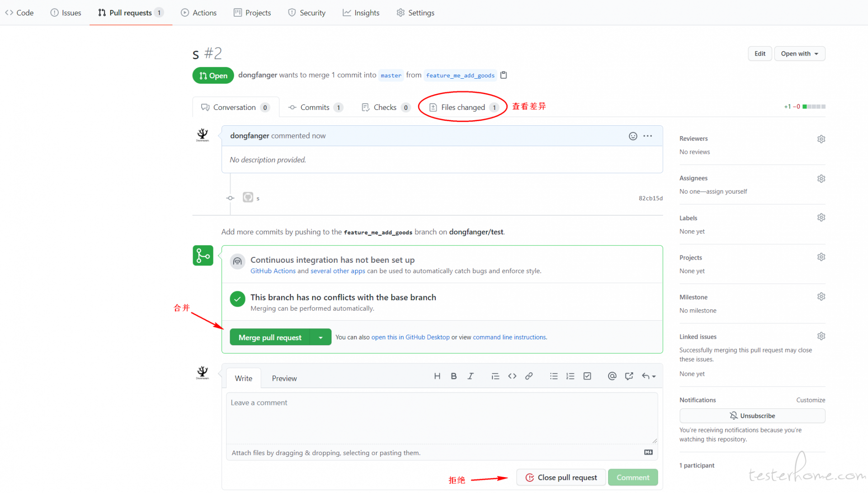868x493 pixels.
Task: Open 'open this in GitHub Desktop' link
Action: click(x=410, y=337)
